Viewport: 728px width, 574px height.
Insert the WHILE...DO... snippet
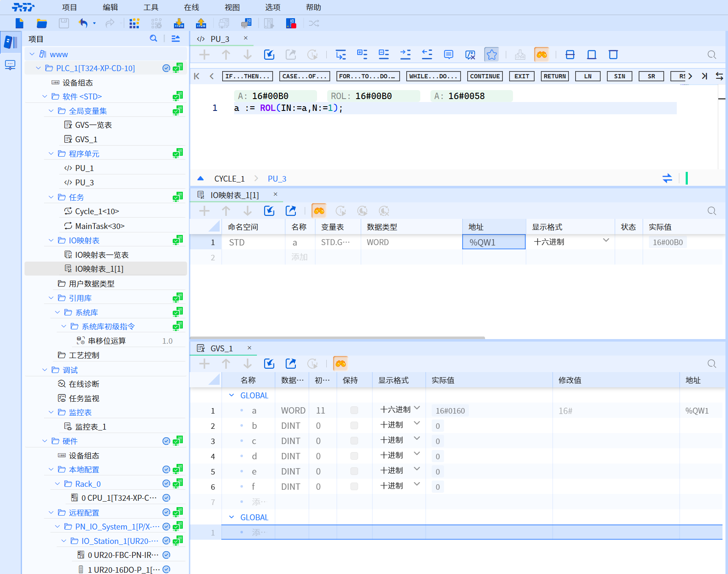(433, 76)
